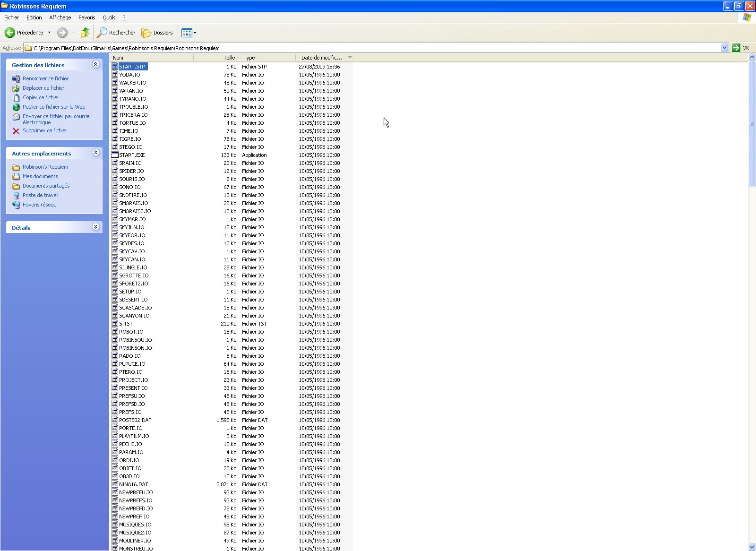The height and width of the screenshot is (551, 756).
Task: Open the ? help menu
Action: point(124,17)
